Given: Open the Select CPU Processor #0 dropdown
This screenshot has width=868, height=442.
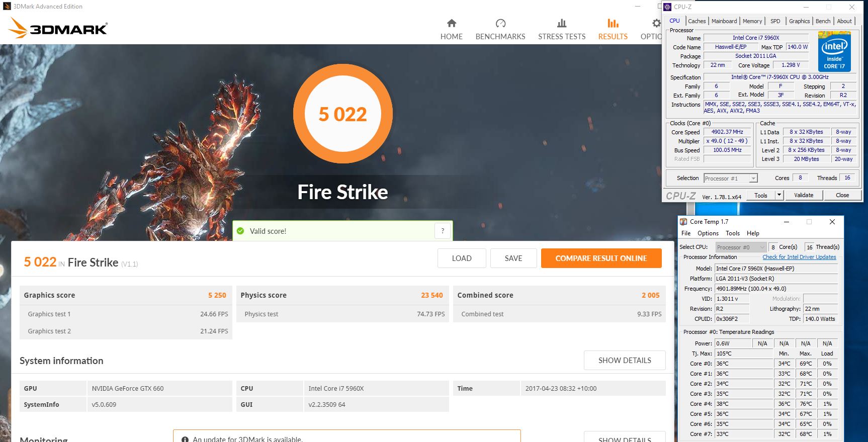Looking at the screenshot, I should pos(762,247).
